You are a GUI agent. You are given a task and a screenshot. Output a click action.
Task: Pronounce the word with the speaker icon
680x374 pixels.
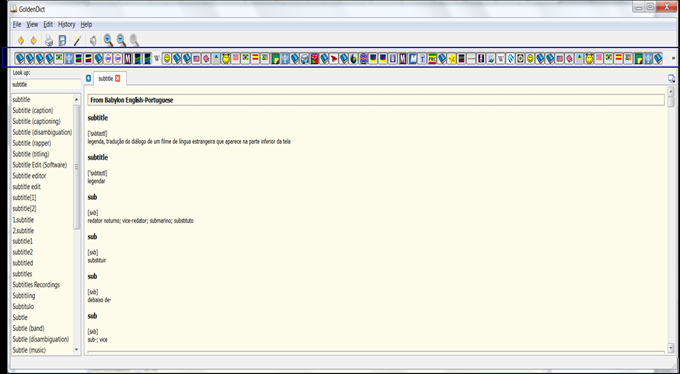92,41
